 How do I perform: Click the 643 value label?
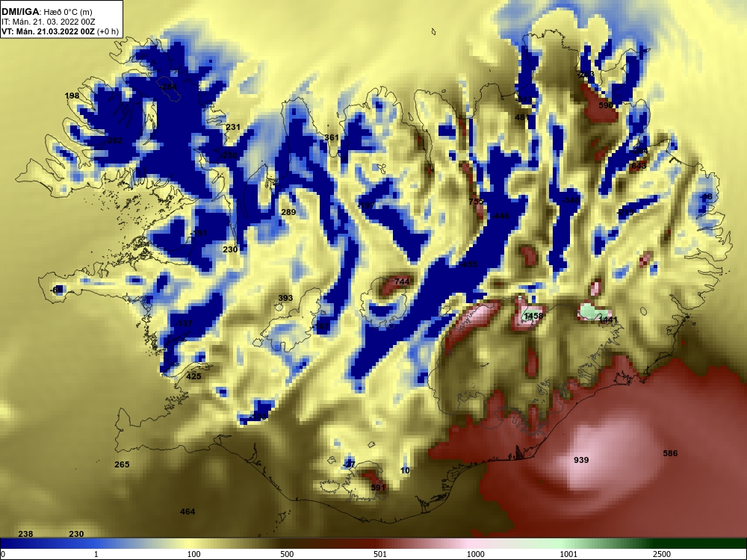point(639,167)
